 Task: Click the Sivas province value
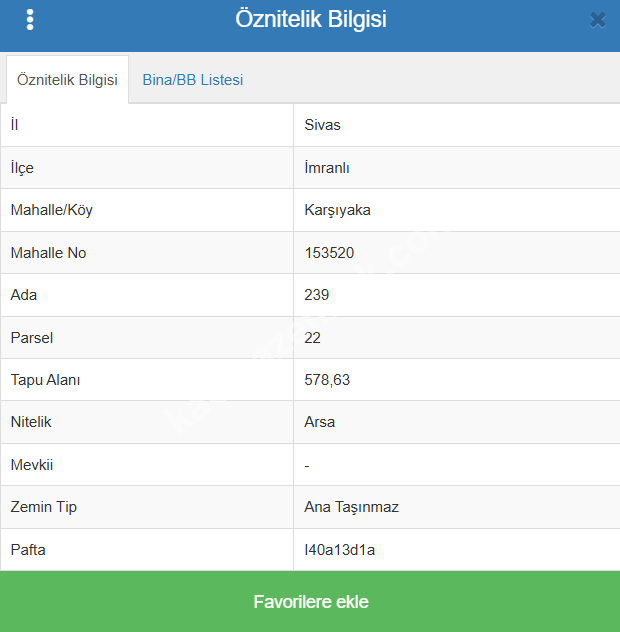pos(323,125)
